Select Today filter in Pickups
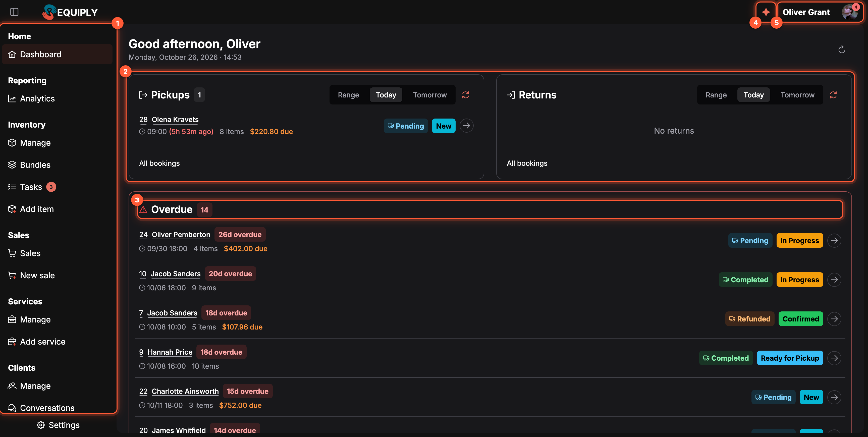 [386, 95]
